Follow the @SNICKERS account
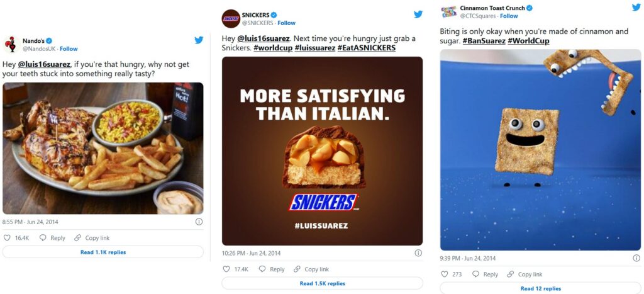Image resolution: width=644 pixels, height=294 pixels. (286, 23)
